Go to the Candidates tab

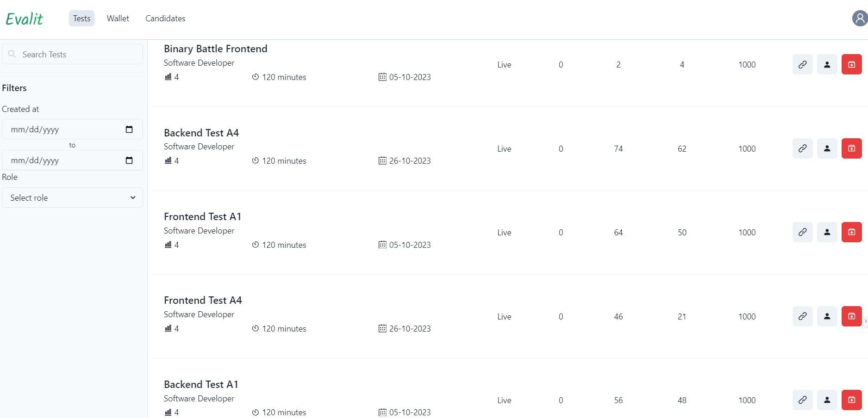point(165,18)
